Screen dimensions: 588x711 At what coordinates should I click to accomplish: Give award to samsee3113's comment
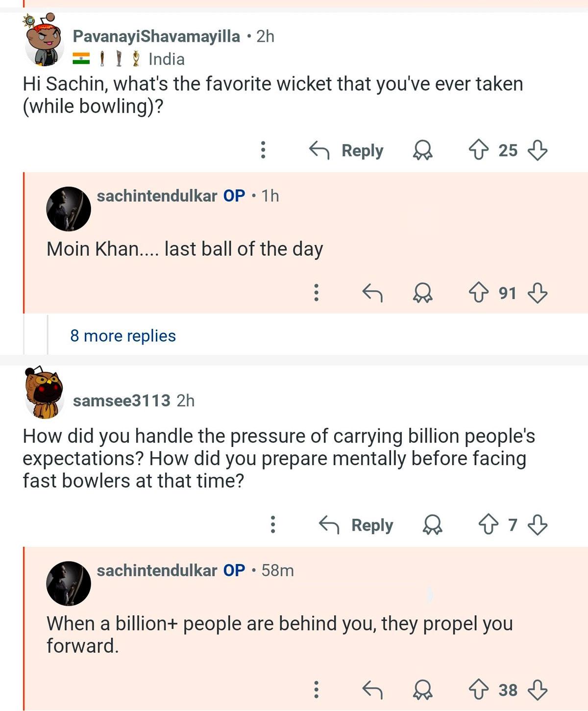(x=432, y=525)
